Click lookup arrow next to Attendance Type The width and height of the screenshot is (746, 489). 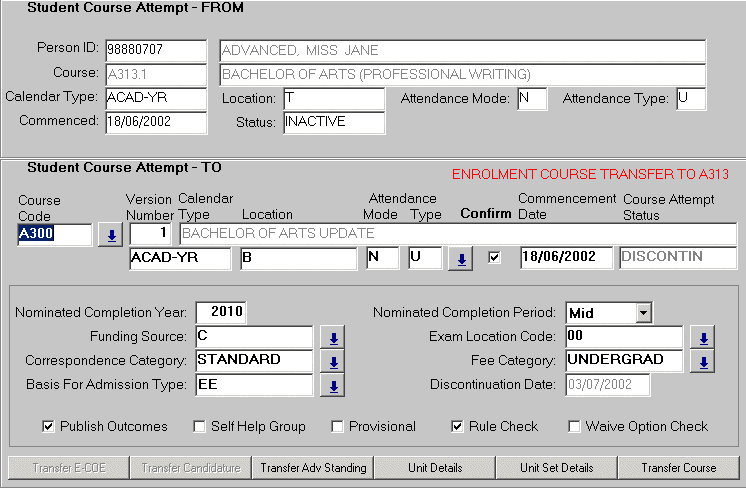460,259
